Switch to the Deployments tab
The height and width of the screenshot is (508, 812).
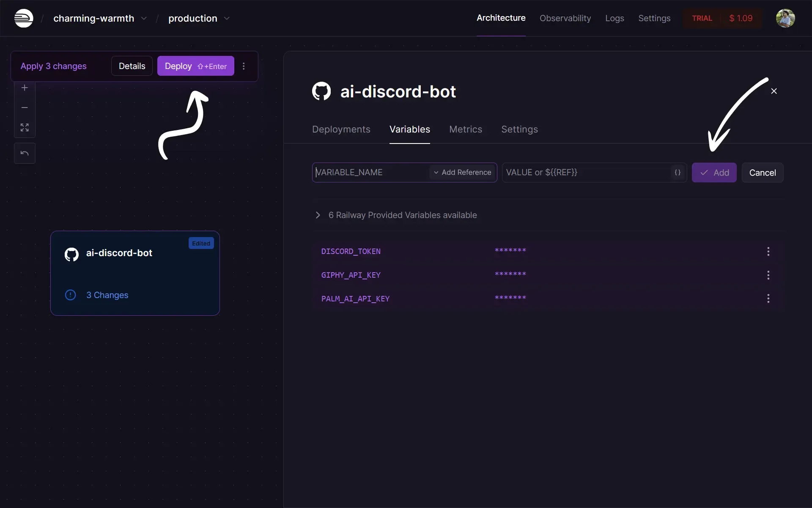coord(341,129)
